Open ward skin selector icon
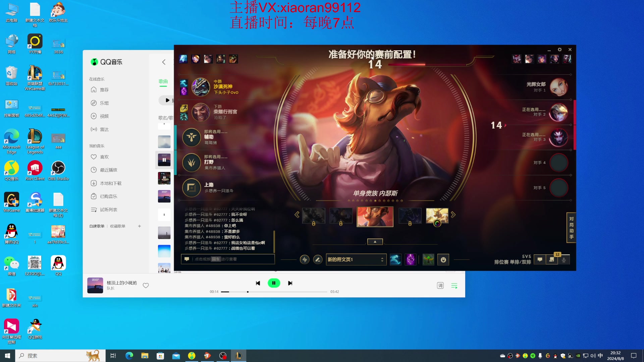The image size is (644, 362). coord(428,260)
